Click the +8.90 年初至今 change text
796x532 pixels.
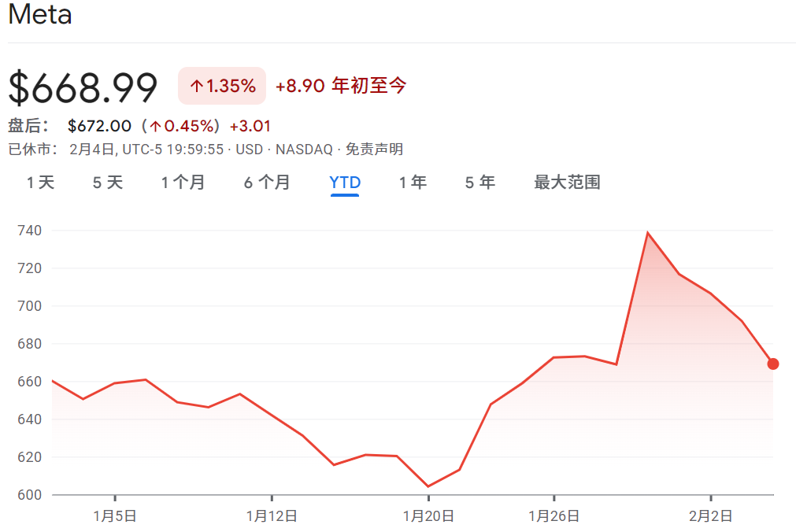[341, 86]
